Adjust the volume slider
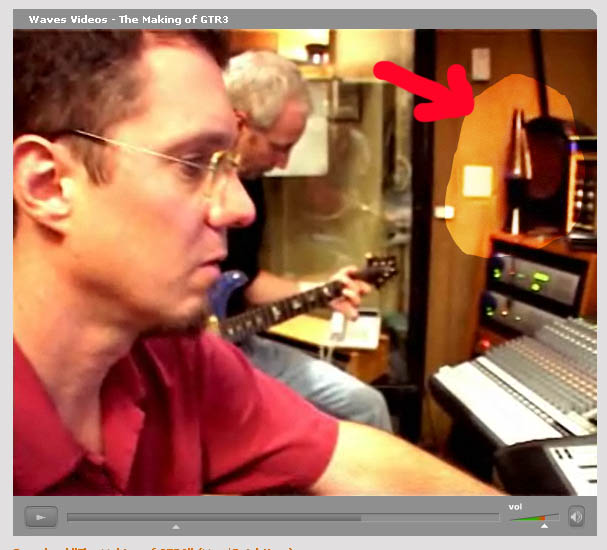Image resolution: width=607 pixels, height=550 pixels. click(535, 517)
